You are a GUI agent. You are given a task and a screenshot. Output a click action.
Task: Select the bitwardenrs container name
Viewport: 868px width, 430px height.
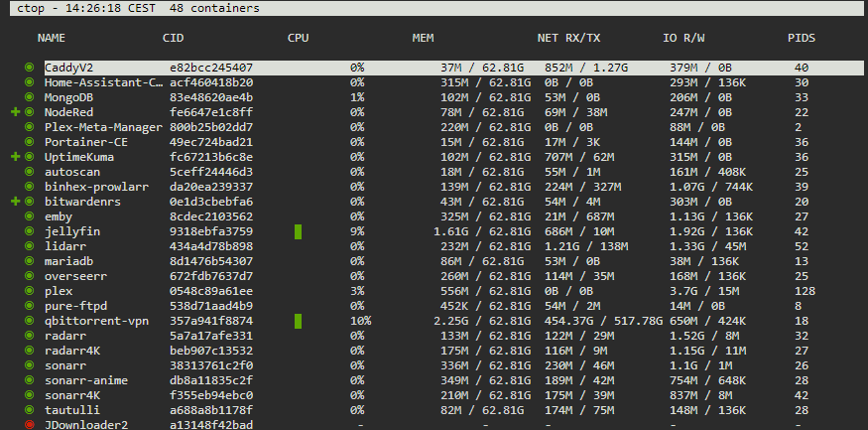83,202
